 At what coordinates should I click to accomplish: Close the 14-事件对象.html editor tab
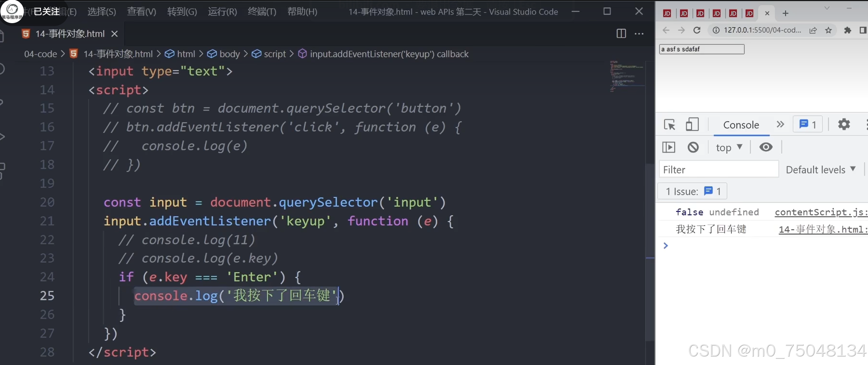[x=115, y=34]
